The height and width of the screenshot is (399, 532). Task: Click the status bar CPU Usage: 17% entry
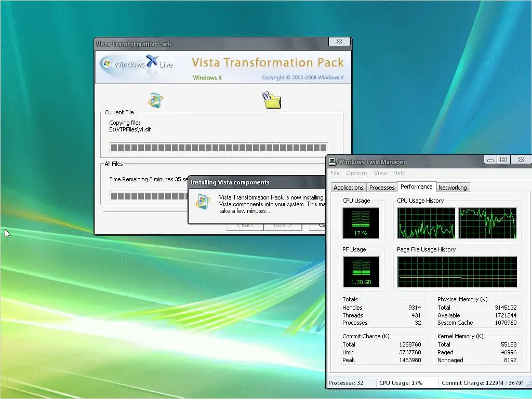point(401,383)
